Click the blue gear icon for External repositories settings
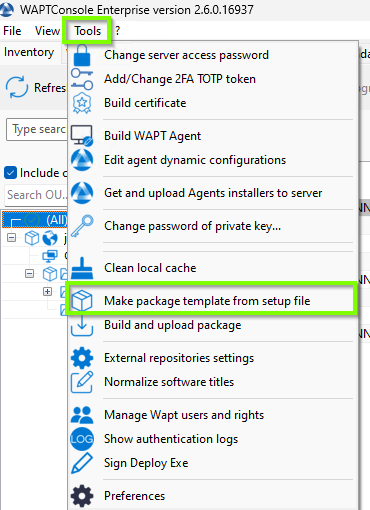Viewport: 370px width, 510px height. pos(82,358)
